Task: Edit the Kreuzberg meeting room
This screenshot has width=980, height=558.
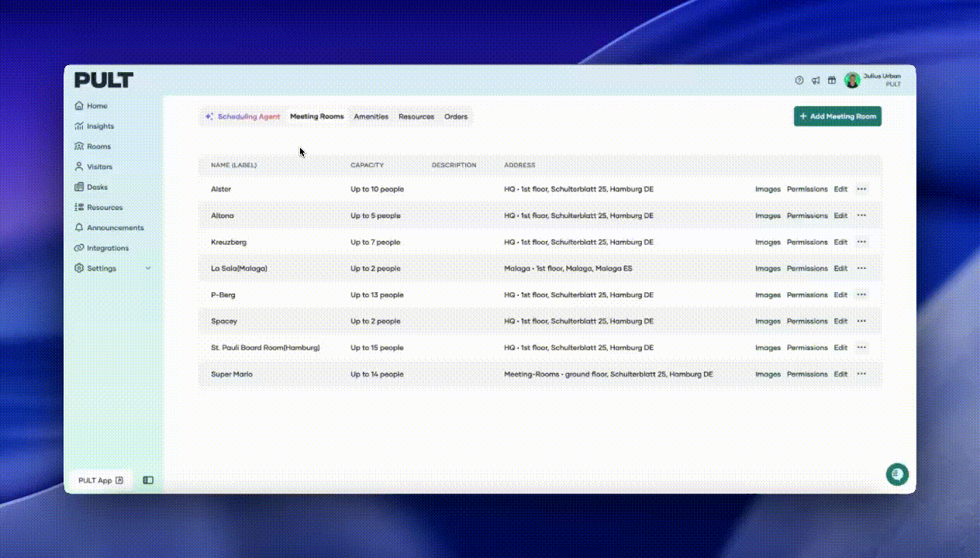Action: point(840,242)
